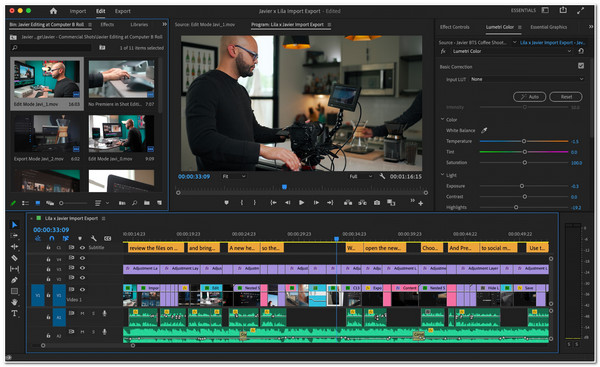This screenshot has width=600, height=367.
Task: Step back one frame
Action: click(287, 203)
